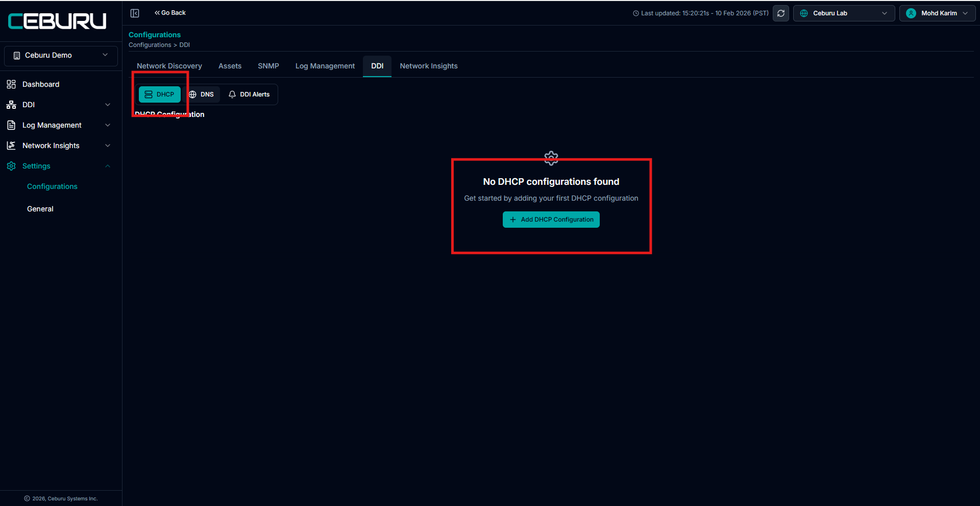This screenshot has width=980, height=506.
Task: Click the globe icon in Ceburu Lab selector
Action: click(804, 13)
